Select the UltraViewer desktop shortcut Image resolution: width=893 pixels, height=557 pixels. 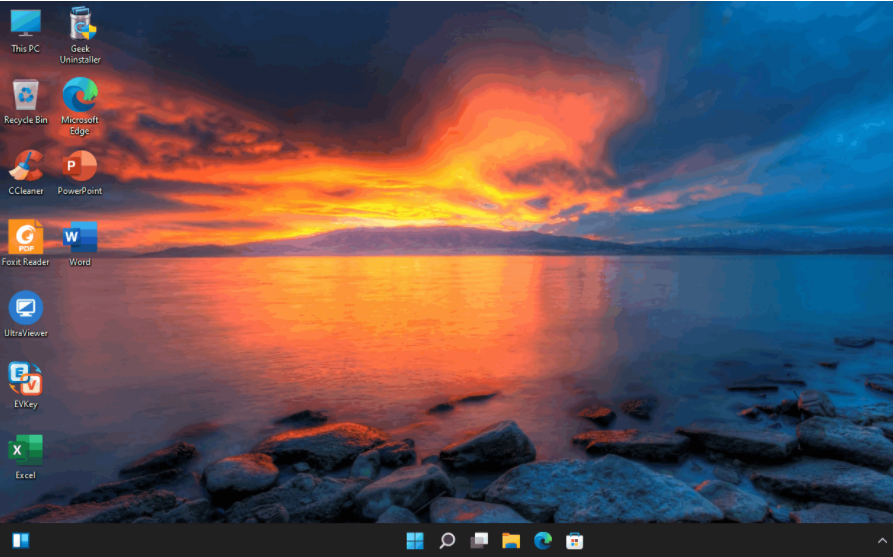pyautogui.click(x=26, y=314)
